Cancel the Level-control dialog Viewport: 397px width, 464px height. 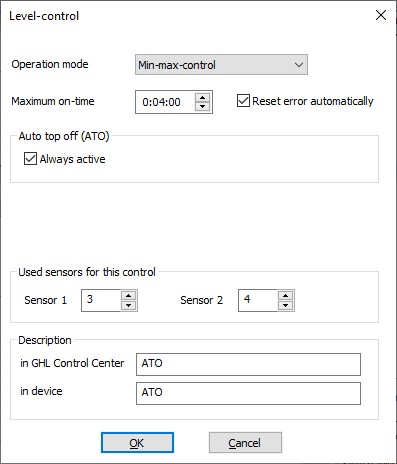click(245, 443)
